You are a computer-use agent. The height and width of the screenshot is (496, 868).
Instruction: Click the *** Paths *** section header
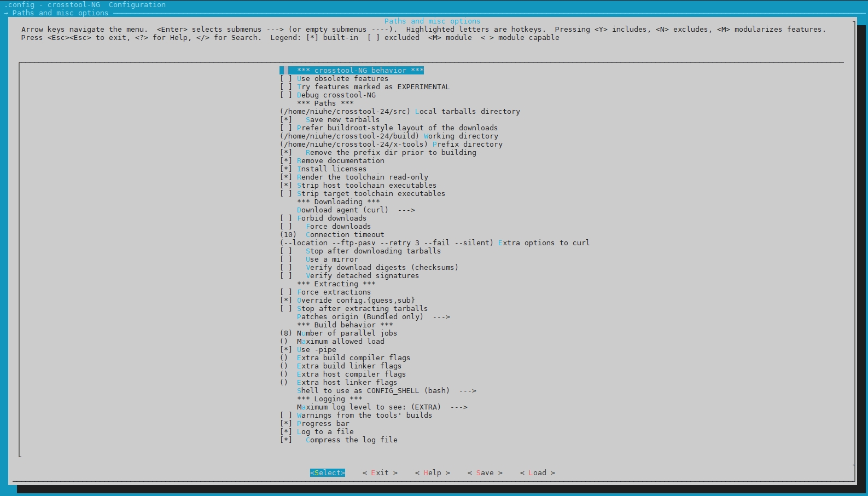click(325, 103)
